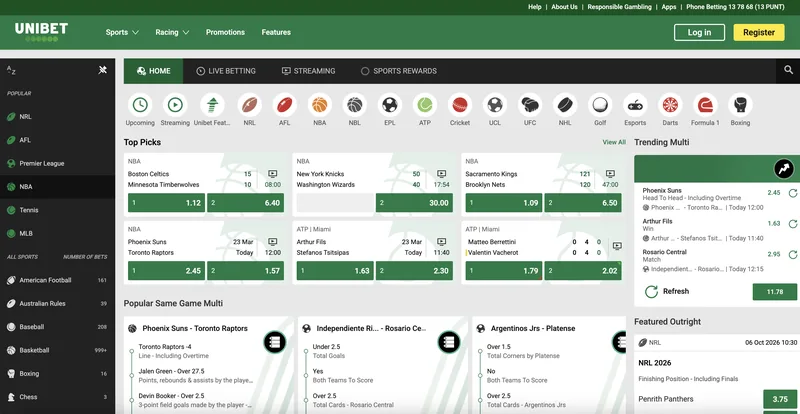Select the Darts board icon
This screenshot has width=800, height=414.
670,105
